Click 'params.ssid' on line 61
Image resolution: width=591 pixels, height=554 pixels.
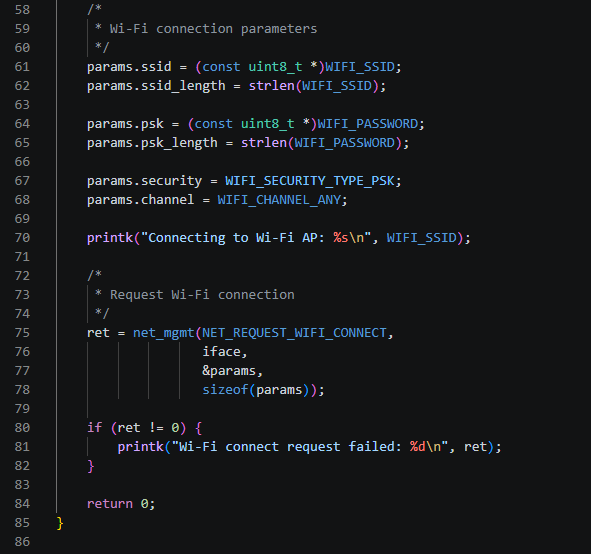point(129,67)
